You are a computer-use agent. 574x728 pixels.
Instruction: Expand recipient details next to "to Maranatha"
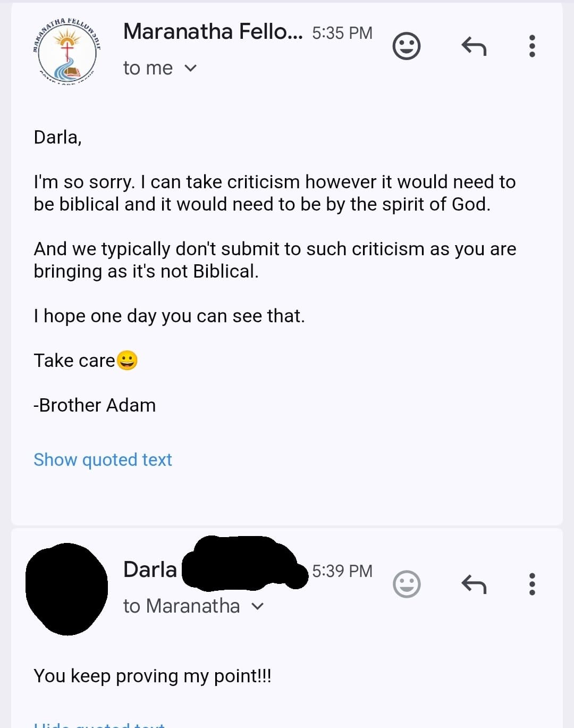click(257, 606)
